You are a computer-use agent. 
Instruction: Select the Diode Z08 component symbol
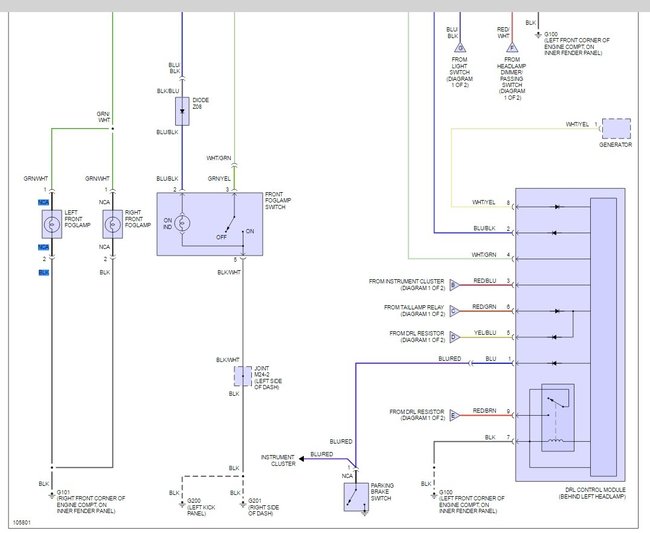182,111
